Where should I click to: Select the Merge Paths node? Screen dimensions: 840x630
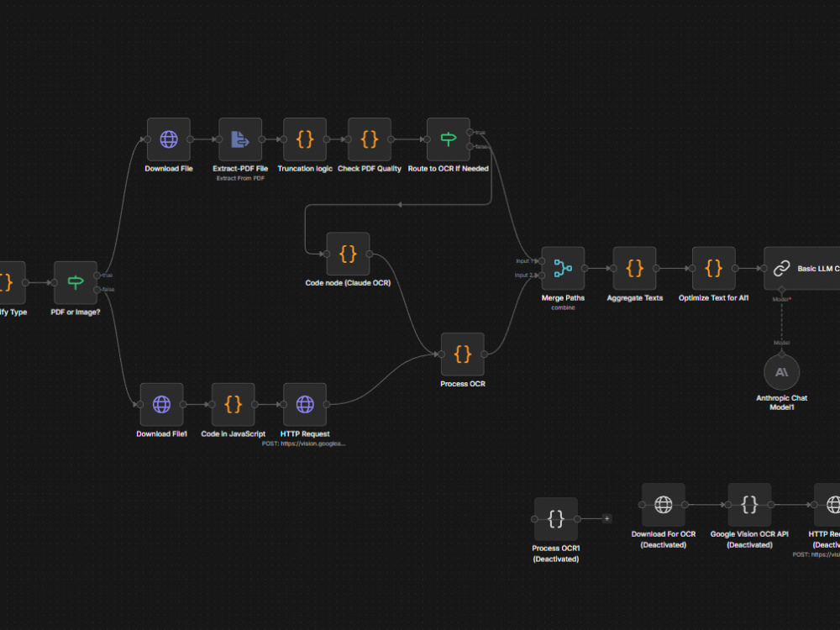click(563, 269)
